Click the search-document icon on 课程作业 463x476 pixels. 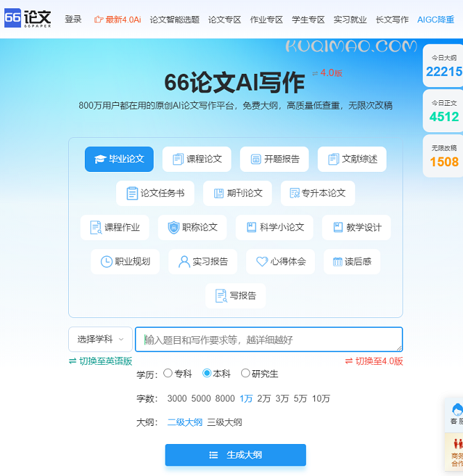pyautogui.click(x=96, y=228)
